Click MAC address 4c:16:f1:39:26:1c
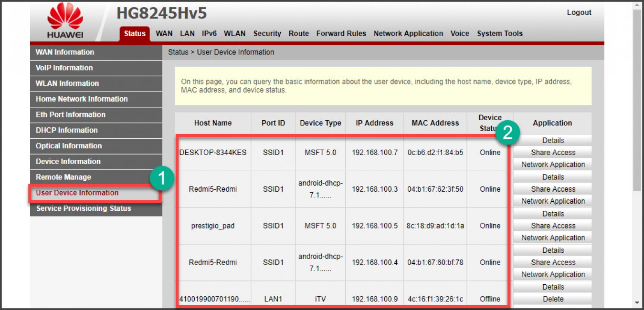The width and height of the screenshot is (644, 310). (435, 300)
